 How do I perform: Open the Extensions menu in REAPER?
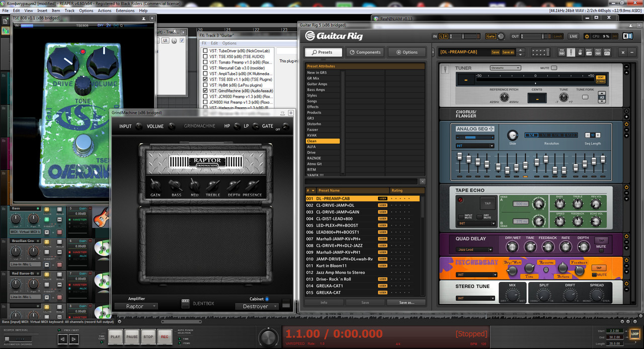coord(125,11)
